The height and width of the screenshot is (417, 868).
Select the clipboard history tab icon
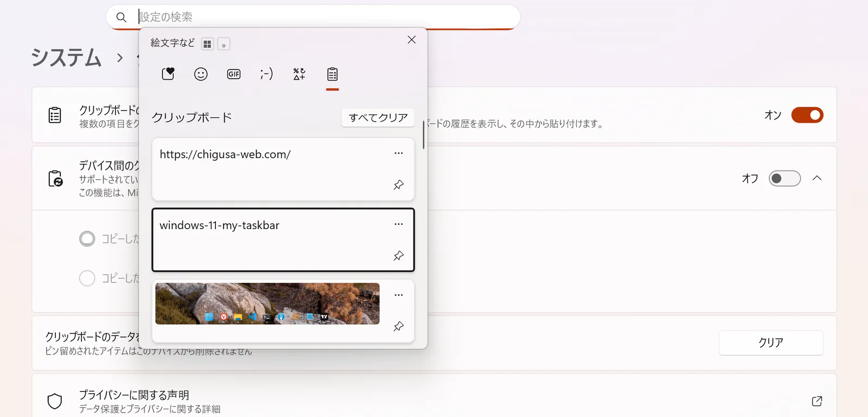[x=333, y=74]
